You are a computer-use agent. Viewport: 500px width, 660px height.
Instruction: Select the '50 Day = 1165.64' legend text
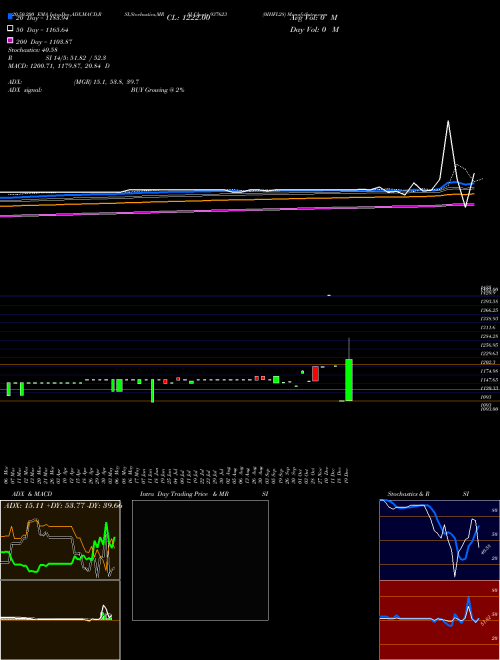click(42, 30)
